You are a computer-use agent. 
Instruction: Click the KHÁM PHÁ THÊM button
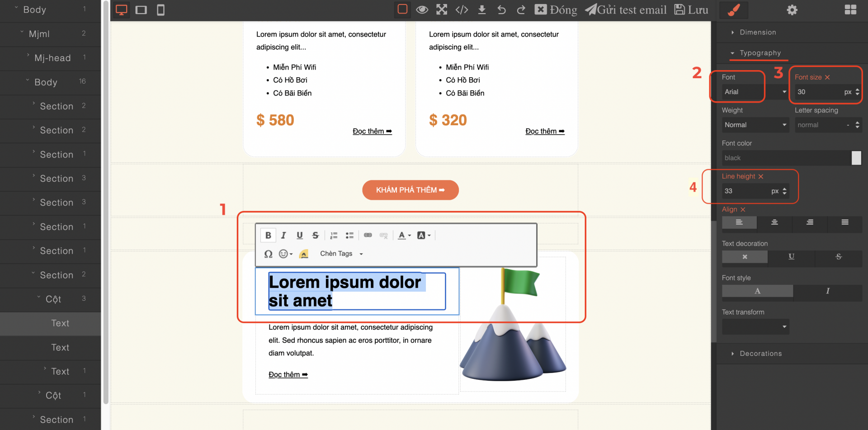coord(410,190)
